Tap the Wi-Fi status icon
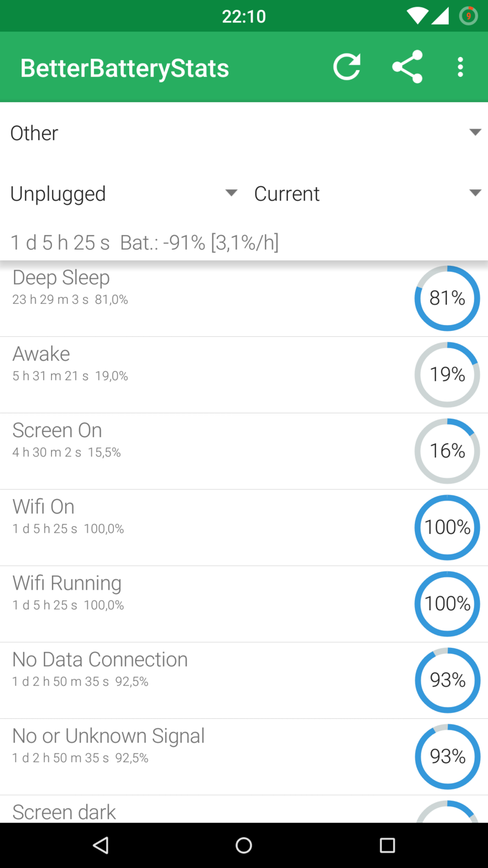Viewport: 488px width, 868px height. coord(417,16)
